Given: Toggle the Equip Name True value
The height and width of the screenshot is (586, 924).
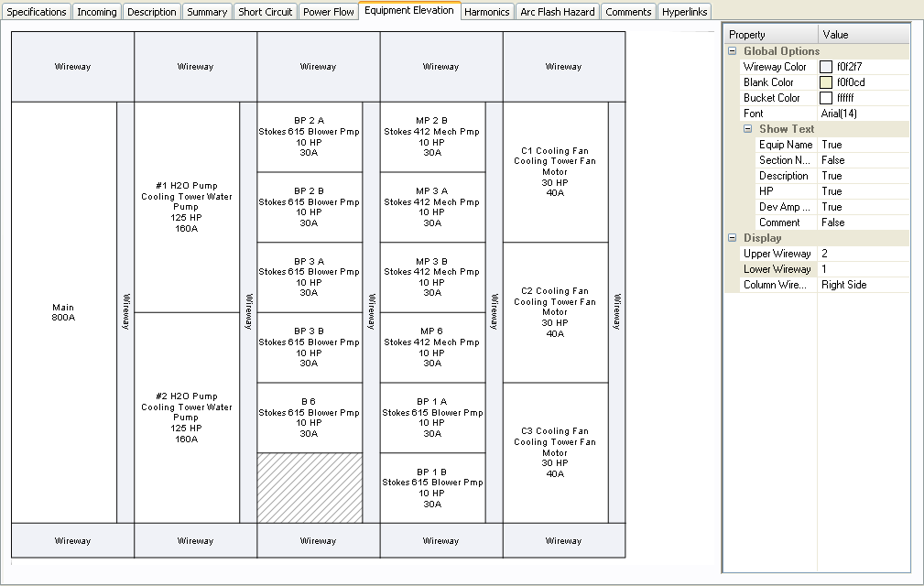Looking at the screenshot, I should 863,145.
